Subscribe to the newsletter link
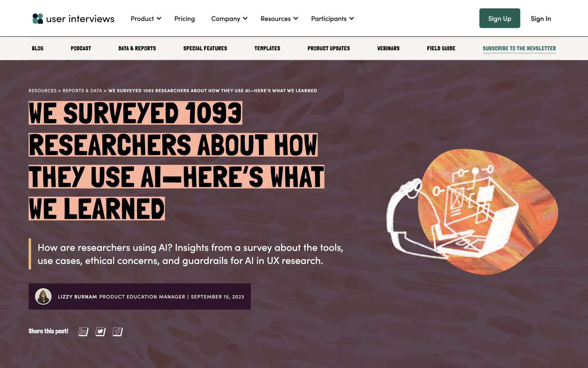588x368 pixels. click(x=519, y=48)
